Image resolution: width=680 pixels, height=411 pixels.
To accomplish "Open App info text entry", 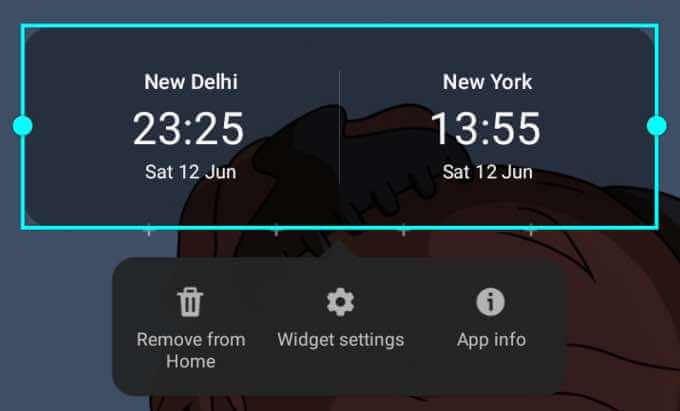I will point(491,339).
